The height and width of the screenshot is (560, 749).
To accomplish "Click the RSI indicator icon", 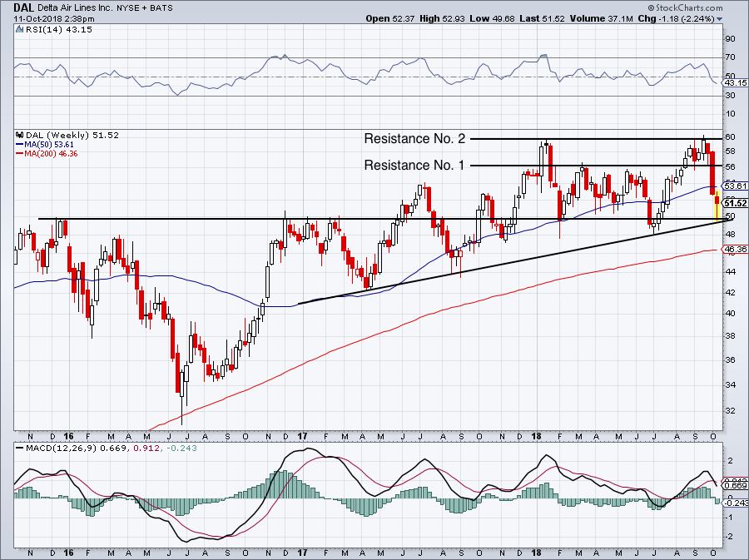I will tap(20, 29).
